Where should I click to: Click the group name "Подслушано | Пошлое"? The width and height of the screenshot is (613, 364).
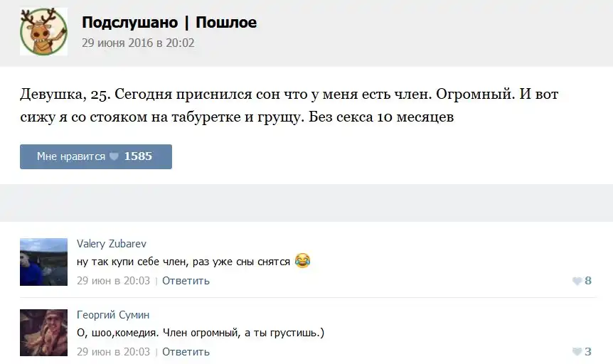(x=169, y=23)
